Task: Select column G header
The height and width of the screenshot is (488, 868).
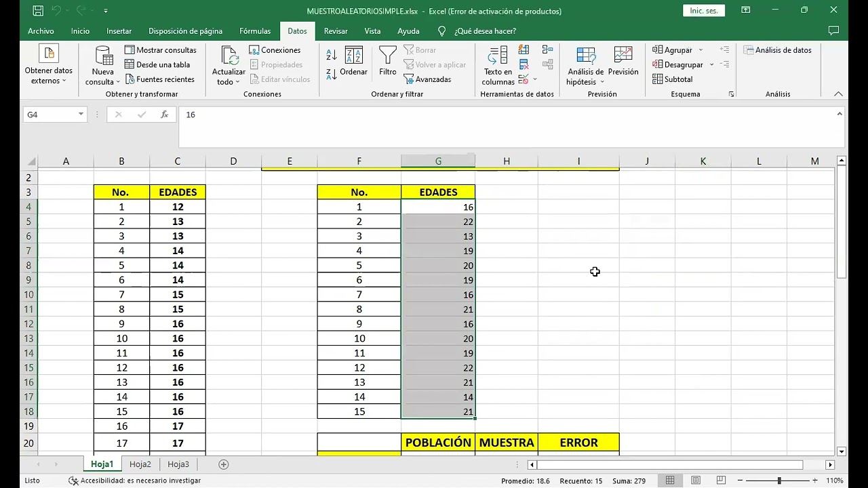Action: tap(438, 161)
